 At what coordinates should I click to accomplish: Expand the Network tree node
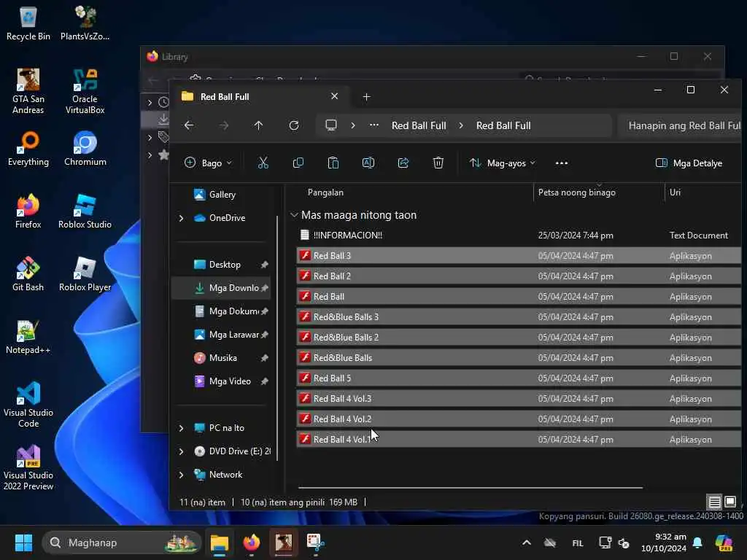pyautogui.click(x=181, y=475)
